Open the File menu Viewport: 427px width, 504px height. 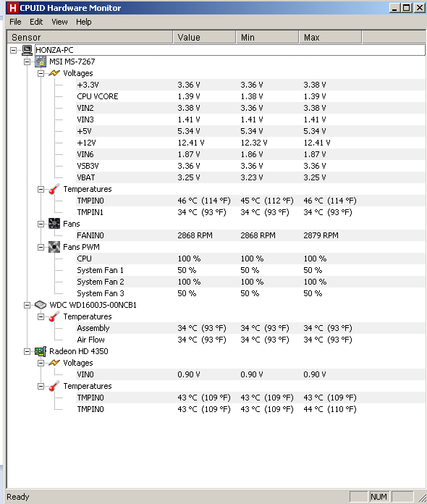tap(15, 22)
